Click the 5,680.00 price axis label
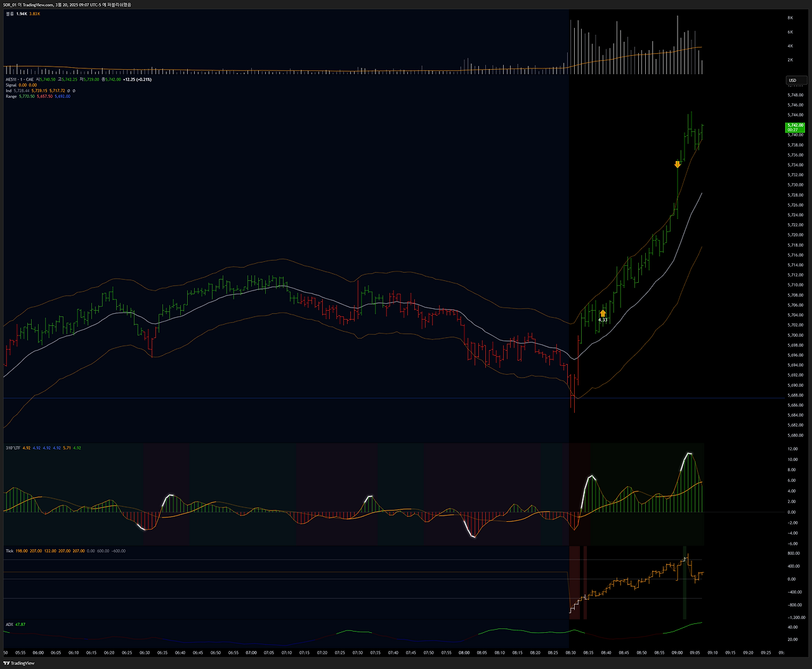The height and width of the screenshot is (669, 812). 795,435
